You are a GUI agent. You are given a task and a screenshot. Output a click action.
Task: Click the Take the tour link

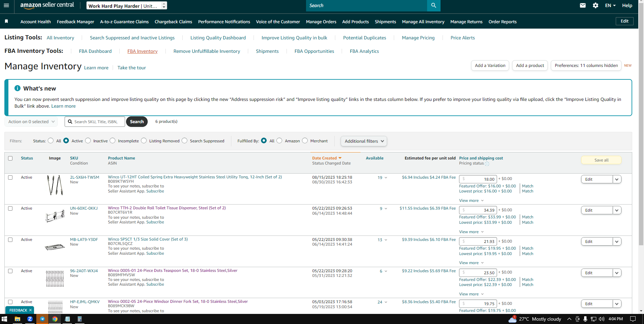coord(131,68)
